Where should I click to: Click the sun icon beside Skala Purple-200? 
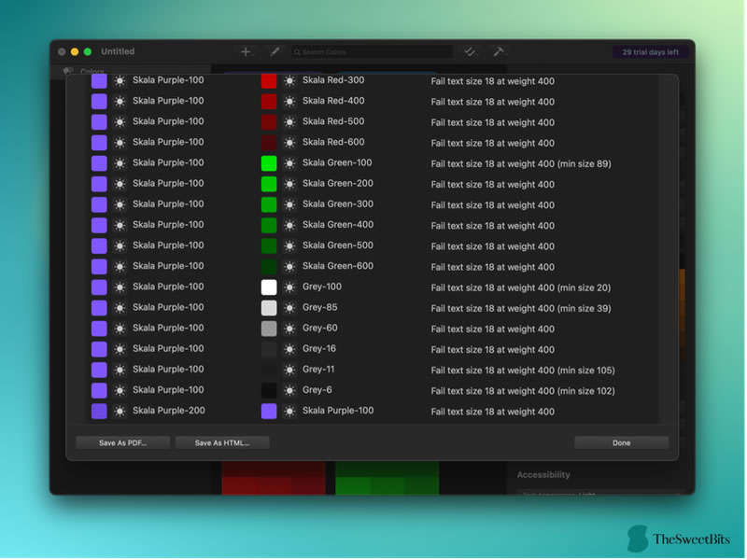120,411
